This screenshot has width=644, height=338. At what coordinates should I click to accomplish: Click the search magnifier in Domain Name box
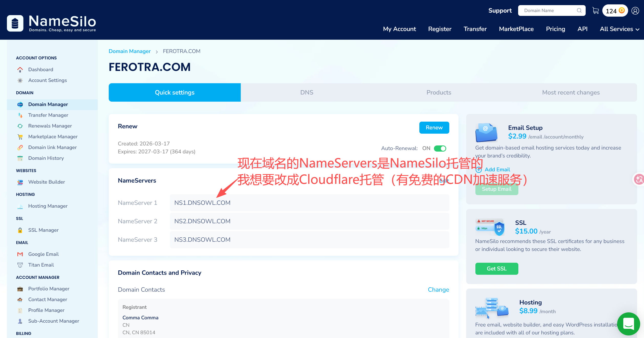(579, 10)
